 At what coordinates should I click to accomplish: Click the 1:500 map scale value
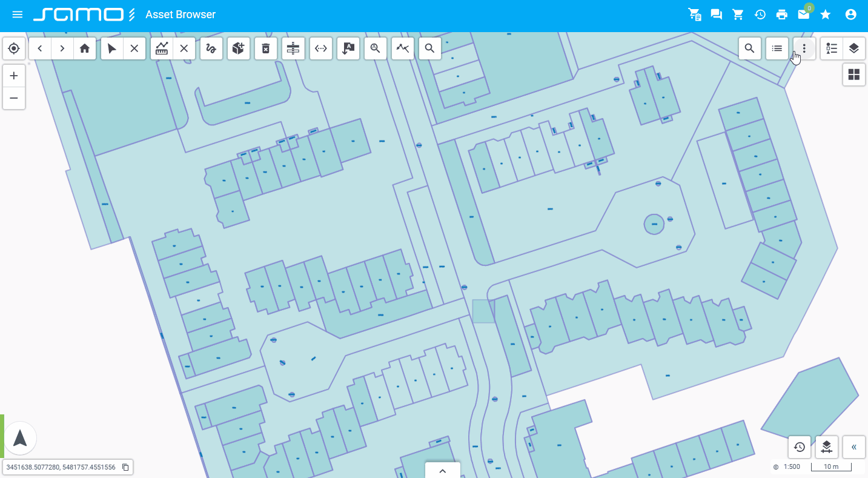click(x=792, y=467)
